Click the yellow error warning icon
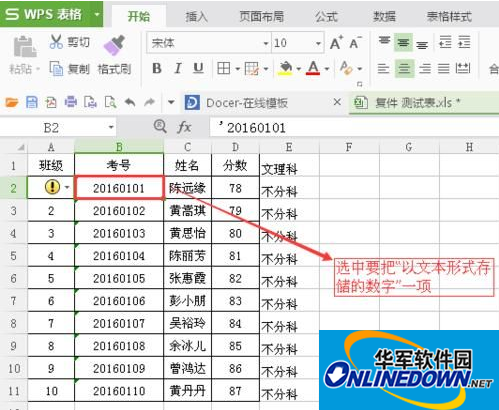This screenshot has height=410, width=499. [x=52, y=187]
